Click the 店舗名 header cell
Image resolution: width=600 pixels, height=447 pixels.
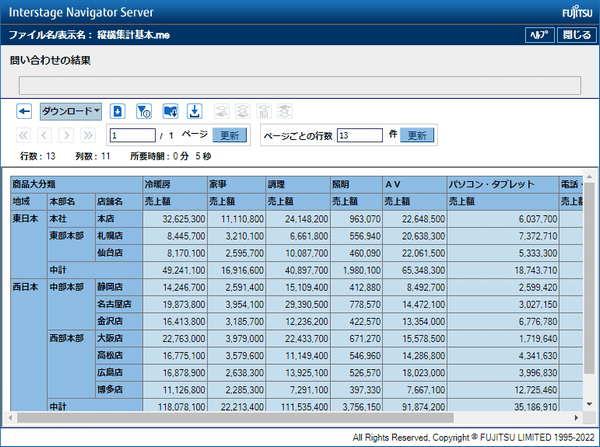[x=119, y=202]
